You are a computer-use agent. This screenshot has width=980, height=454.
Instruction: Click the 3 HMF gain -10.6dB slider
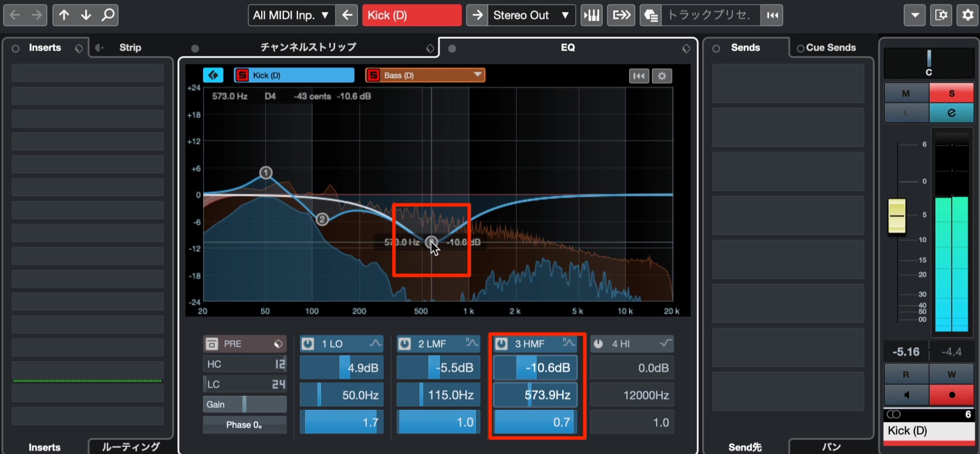coord(535,368)
